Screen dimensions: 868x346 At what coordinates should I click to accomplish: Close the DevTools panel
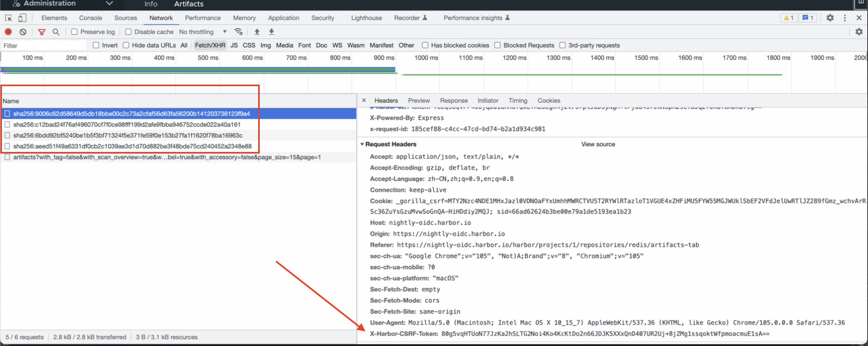(x=859, y=17)
